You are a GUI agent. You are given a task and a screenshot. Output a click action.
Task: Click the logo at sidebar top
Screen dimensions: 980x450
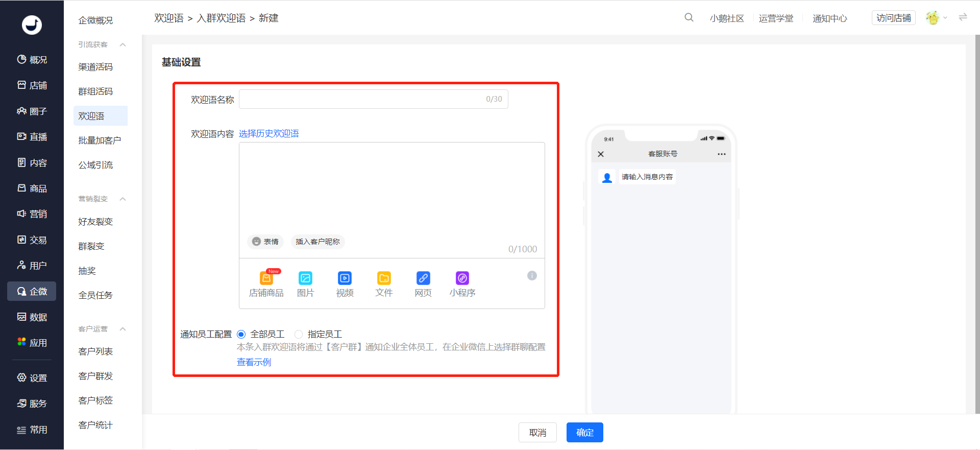[32, 25]
